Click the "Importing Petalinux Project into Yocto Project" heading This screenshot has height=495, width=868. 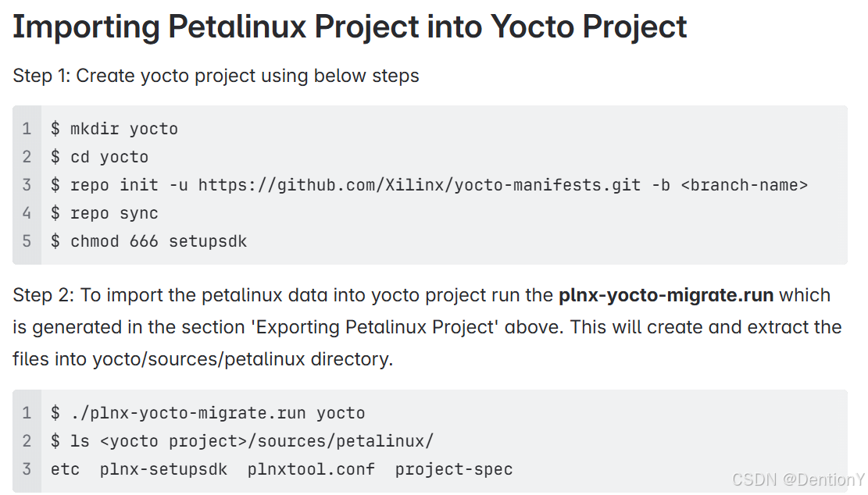[x=350, y=27]
